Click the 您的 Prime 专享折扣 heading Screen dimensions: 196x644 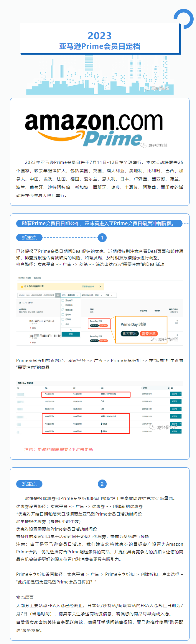click(25, 383)
